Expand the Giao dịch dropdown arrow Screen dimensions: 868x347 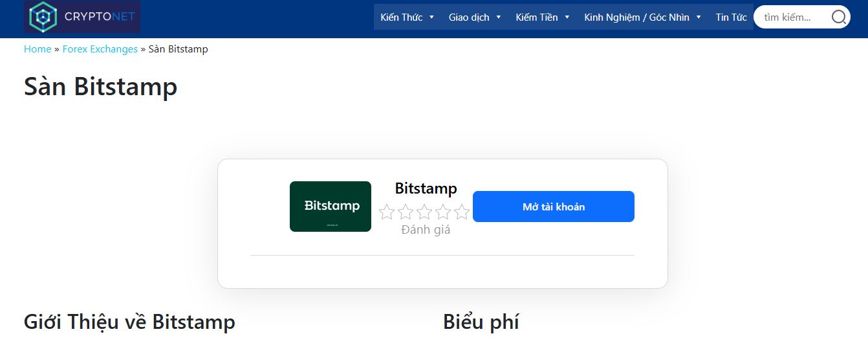(x=499, y=17)
